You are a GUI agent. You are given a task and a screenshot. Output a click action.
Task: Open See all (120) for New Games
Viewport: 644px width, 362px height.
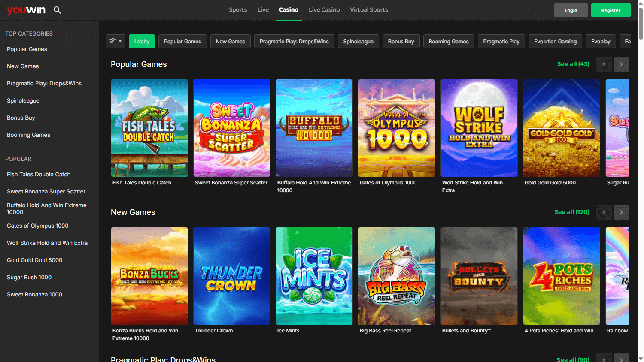tap(571, 212)
